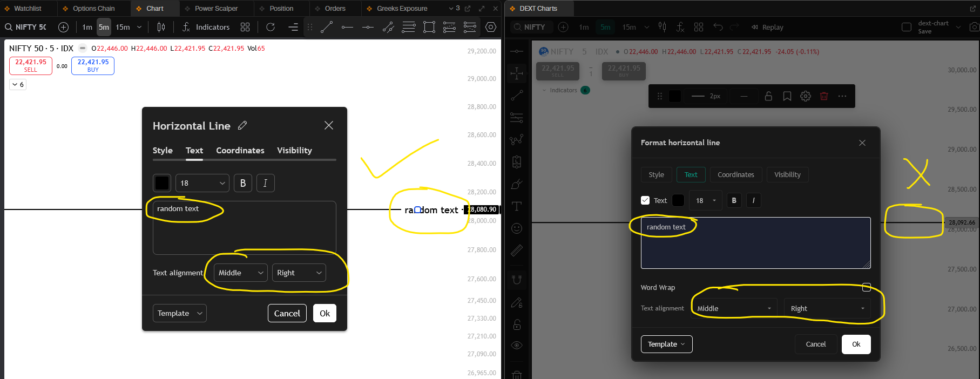Screen dimensions: 980x379
Task: Toggle the magnet mode in DEXT Charts sidebar
Action: click(517, 279)
